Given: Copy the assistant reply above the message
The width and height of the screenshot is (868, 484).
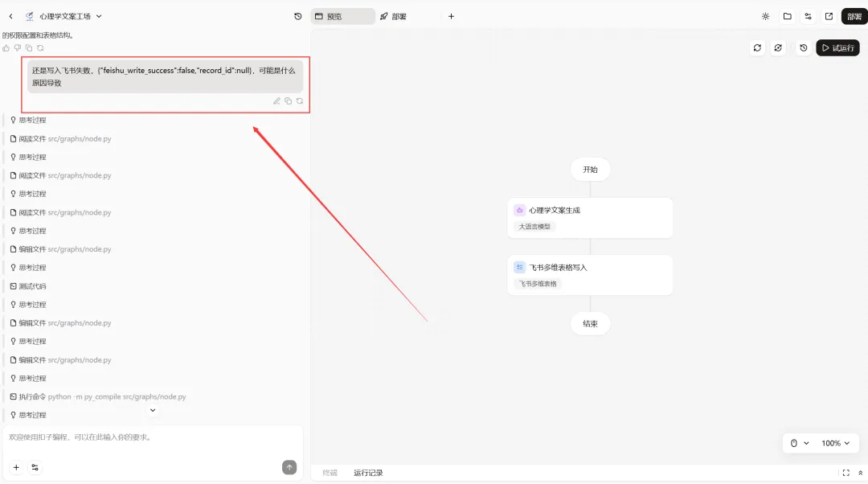Looking at the screenshot, I should pyautogui.click(x=29, y=48).
